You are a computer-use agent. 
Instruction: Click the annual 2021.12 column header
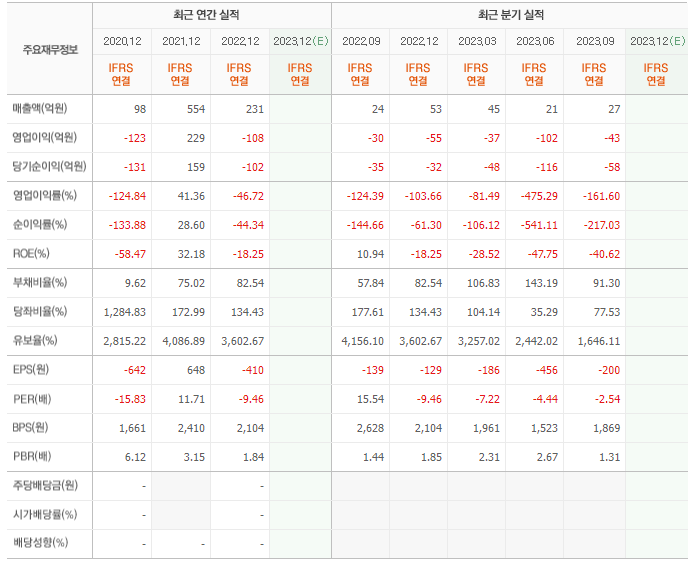[181, 41]
